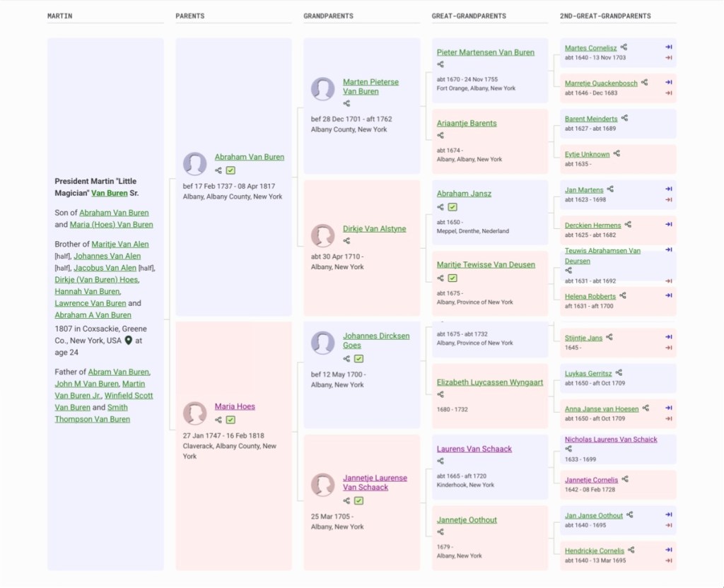Expand mother line with Marretje Quackenbosch red arrow

click(x=668, y=93)
